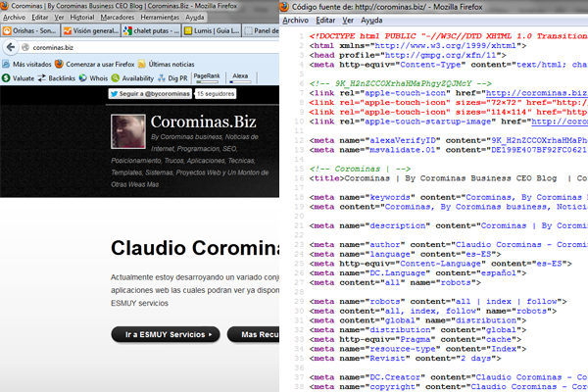Click the Pragma cache meta line
This screenshot has width=588, height=392.
tap(416, 339)
